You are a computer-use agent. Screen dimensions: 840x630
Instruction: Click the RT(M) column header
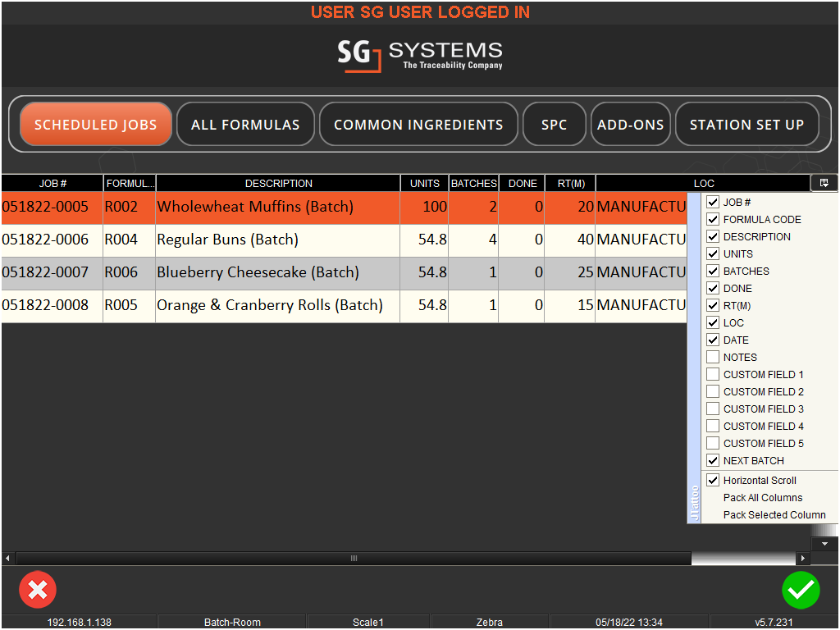(571, 183)
